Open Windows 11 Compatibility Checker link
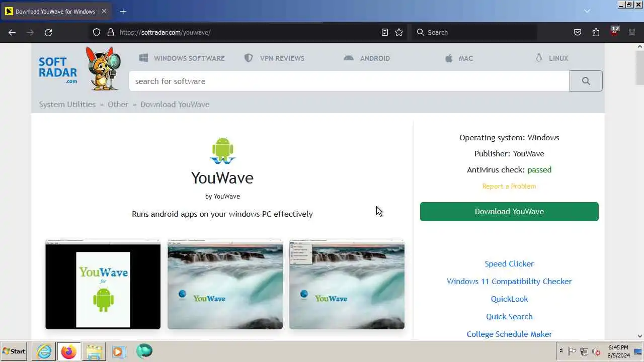644x362 pixels. pyautogui.click(x=509, y=281)
